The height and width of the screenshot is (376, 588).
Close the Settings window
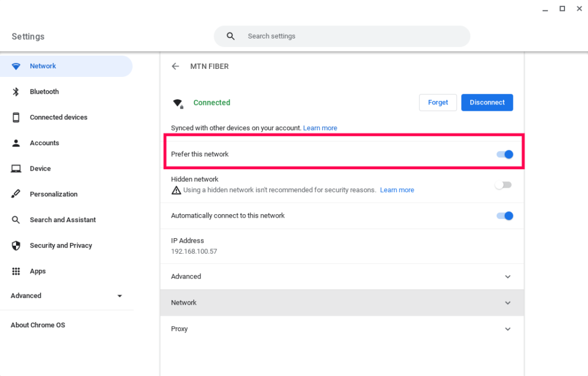coord(579,9)
